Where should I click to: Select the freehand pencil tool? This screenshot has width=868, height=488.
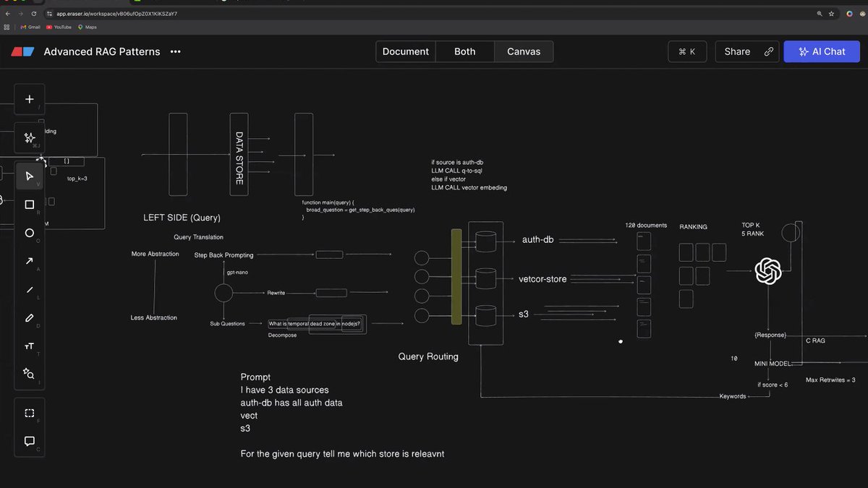click(x=30, y=317)
